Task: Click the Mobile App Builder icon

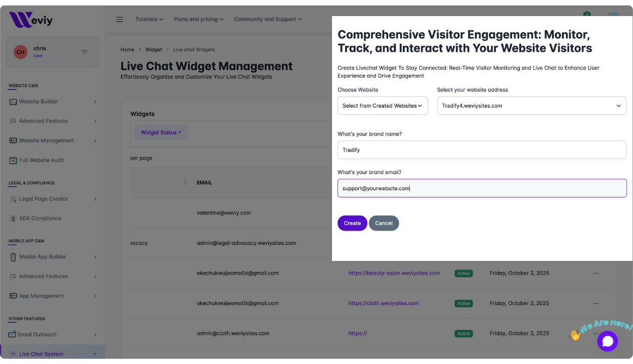Action: (x=13, y=257)
